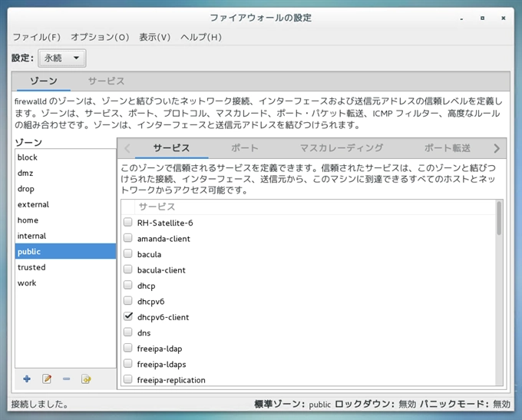Click the サービス column header
The image size is (522, 420).
coord(315,207)
